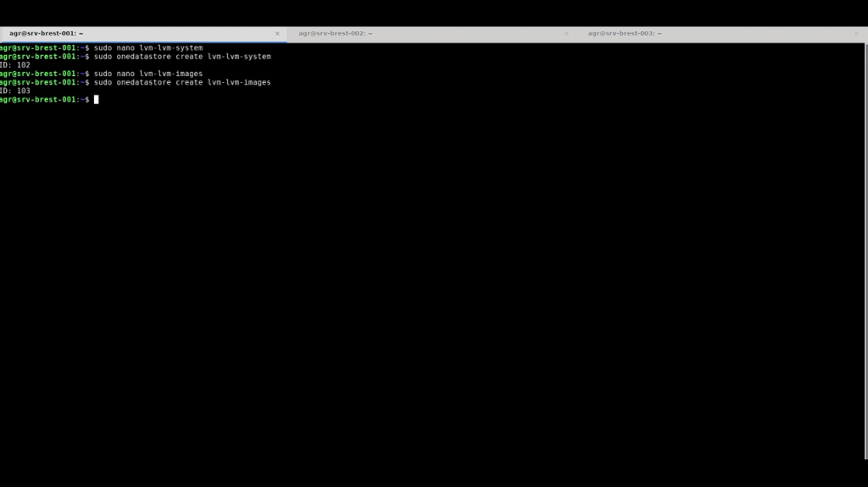
Task: Click the terminal vertical scrollbar
Action: 865,251
